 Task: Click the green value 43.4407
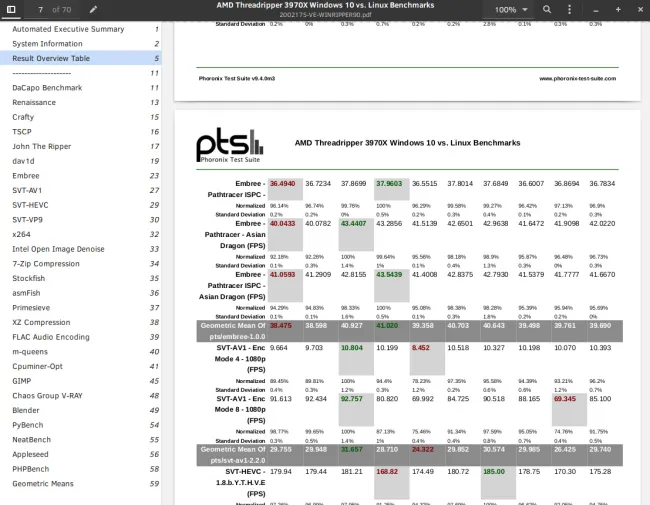(x=353, y=223)
